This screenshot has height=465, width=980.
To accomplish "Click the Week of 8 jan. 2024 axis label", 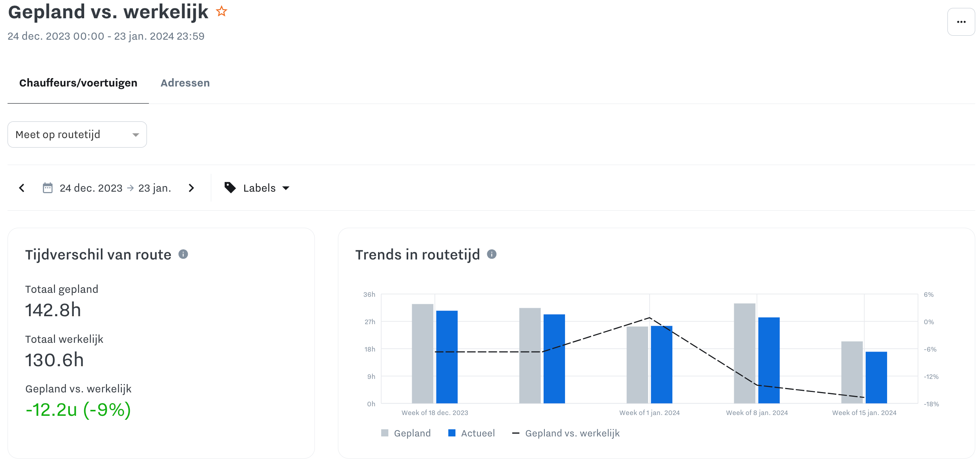I will click(757, 413).
